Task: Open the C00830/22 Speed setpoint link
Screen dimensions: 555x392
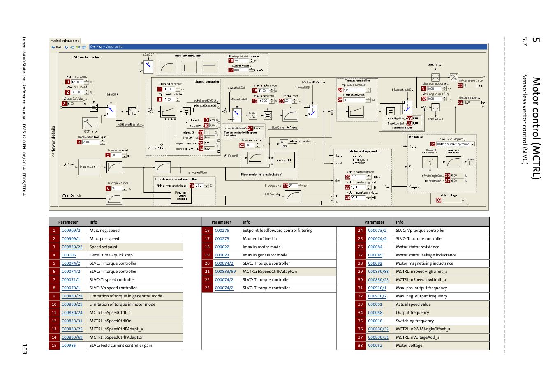Action: (72, 247)
